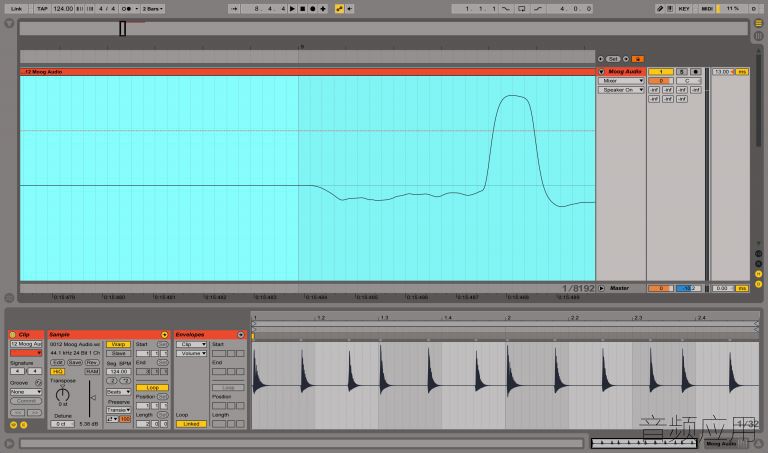Toggle the Warp switch in Sample box
This screenshot has height=453, width=768.
(x=118, y=345)
